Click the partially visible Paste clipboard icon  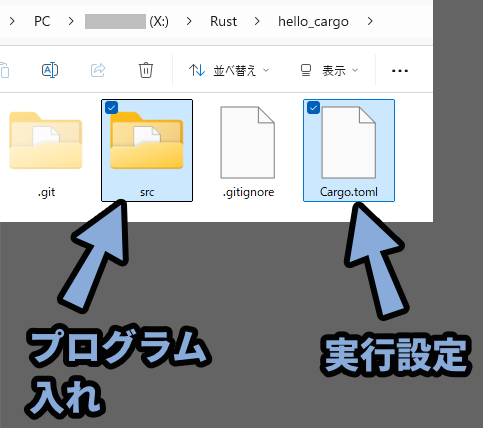(x=4, y=70)
